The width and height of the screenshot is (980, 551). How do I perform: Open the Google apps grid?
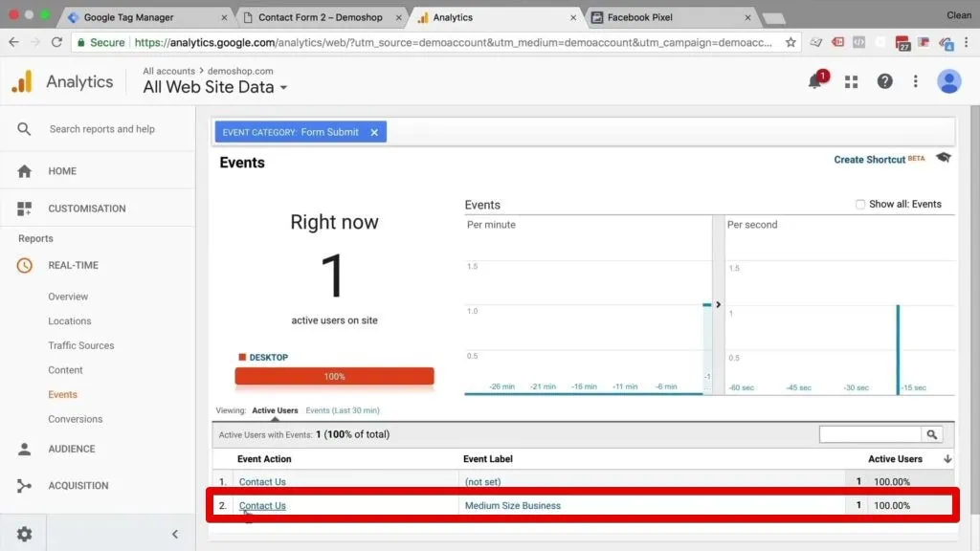click(851, 82)
